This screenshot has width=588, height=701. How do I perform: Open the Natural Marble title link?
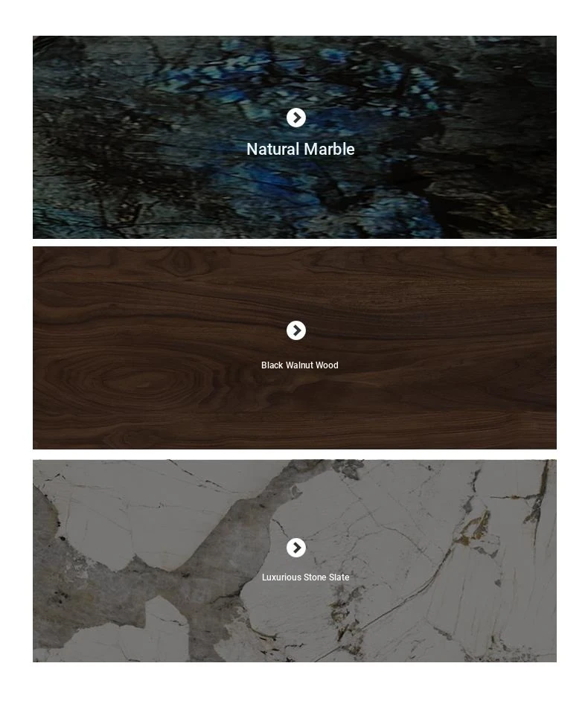(301, 150)
